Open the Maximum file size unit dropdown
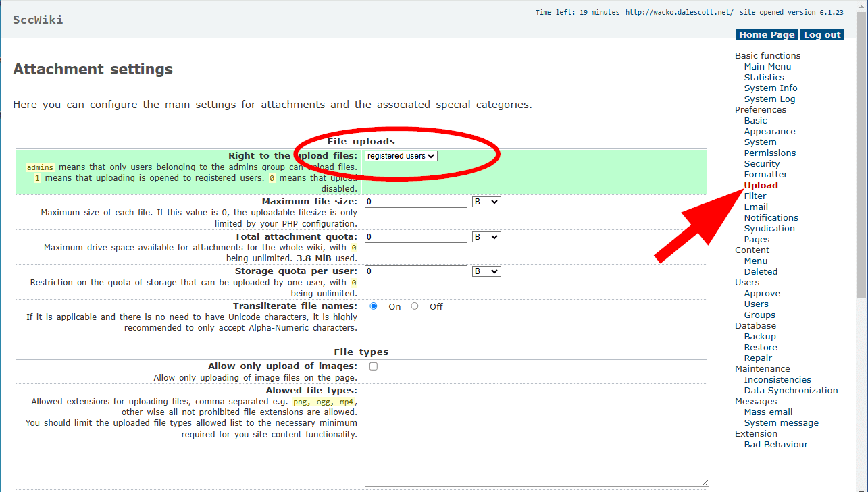Viewport: 868px width, 492px height. pyautogui.click(x=486, y=202)
